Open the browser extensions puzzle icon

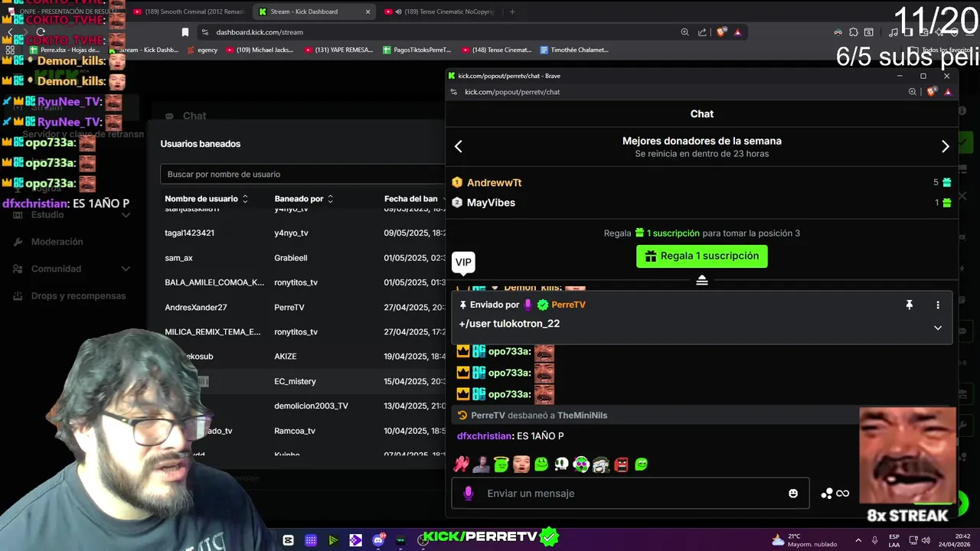point(854,32)
